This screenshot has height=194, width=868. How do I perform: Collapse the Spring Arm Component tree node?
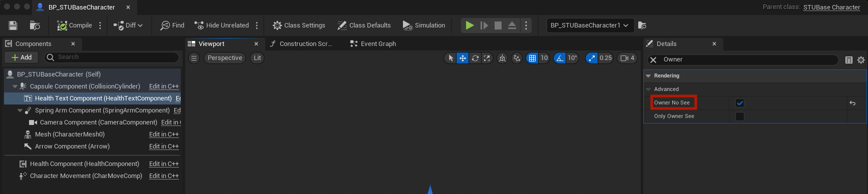point(20,110)
